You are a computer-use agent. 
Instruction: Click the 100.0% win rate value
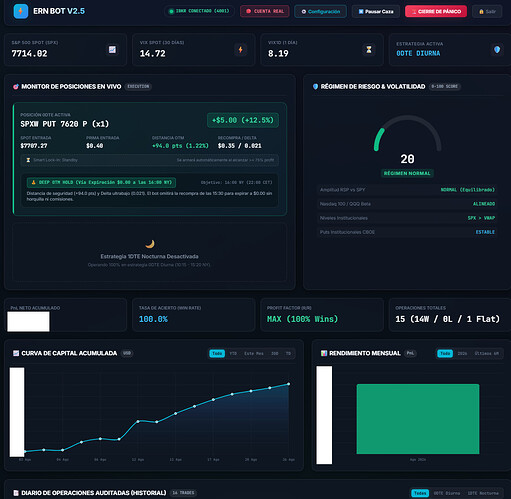coord(153,319)
